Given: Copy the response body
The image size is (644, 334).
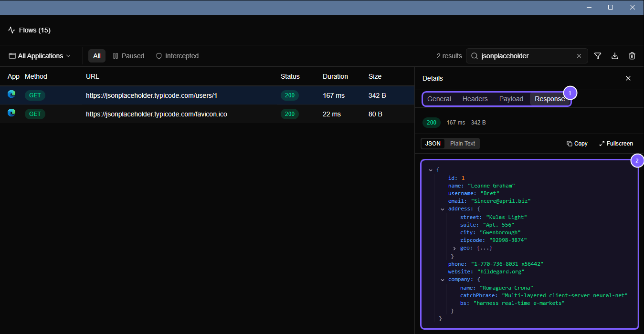Looking at the screenshot, I should pyautogui.click(x=577, y=144).
